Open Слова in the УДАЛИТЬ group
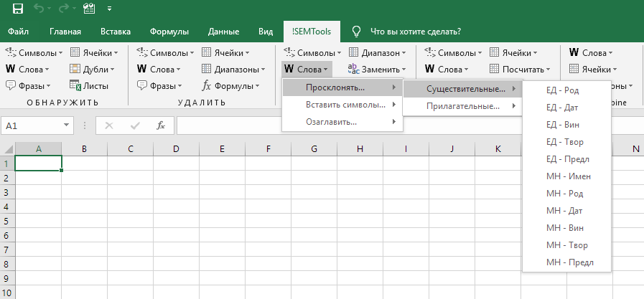Image resolution: width=644 pixels, height=299 pixels. (159, 70)
